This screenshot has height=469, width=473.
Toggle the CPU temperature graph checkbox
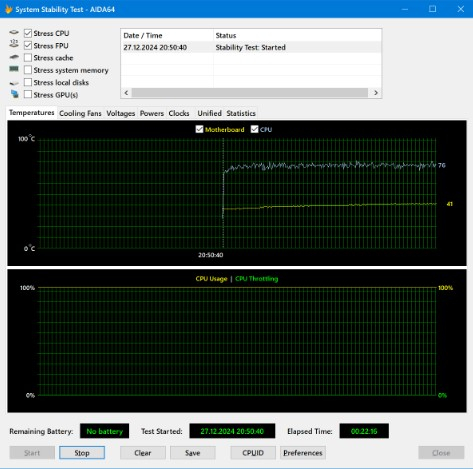(254, 129)
